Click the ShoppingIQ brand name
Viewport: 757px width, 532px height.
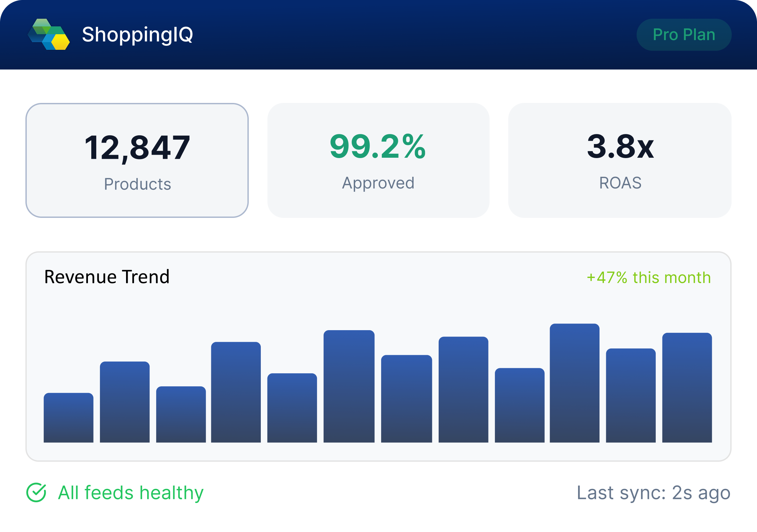(137, 34)
